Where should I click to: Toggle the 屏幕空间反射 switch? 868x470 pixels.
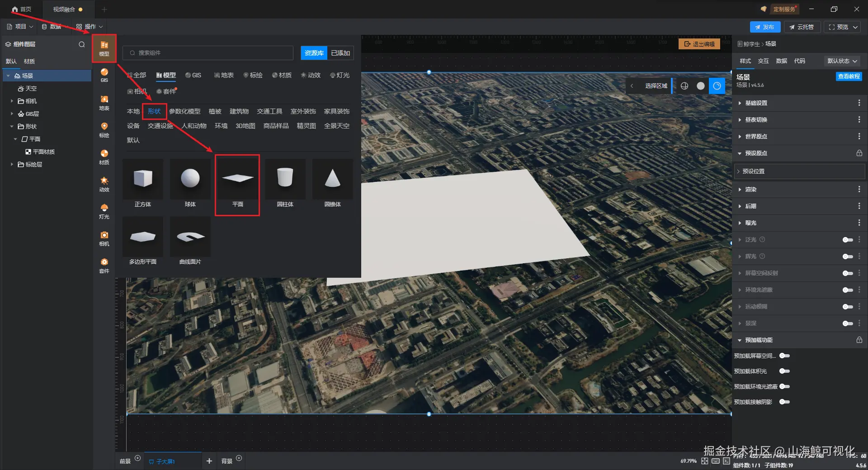pyautogui.click(x=848, y=273)
